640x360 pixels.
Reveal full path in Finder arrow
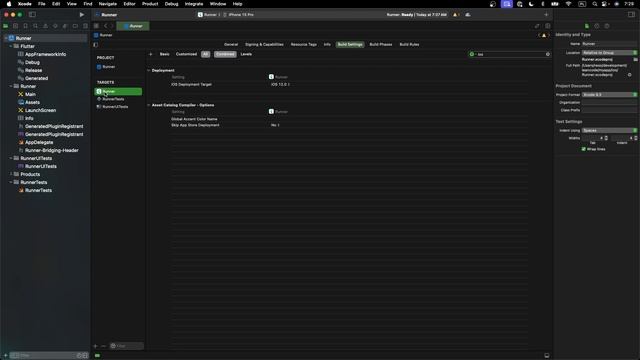click(x=629, y=75)
